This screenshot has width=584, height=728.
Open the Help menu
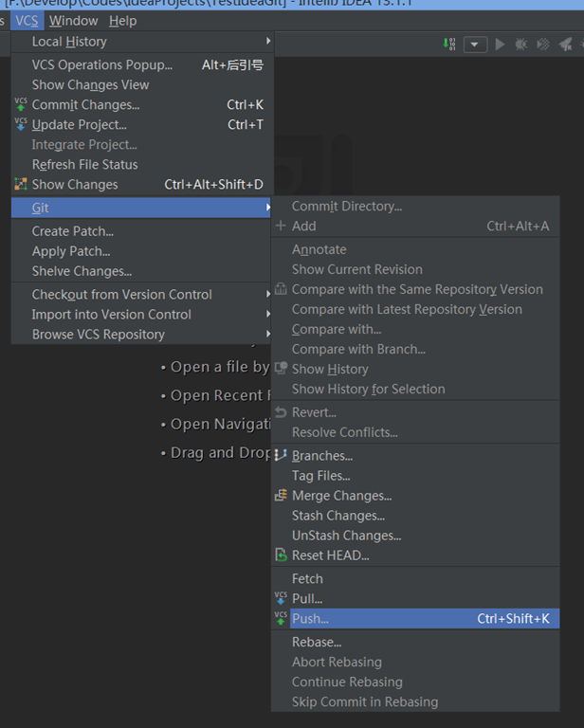[x=122, y=21]
